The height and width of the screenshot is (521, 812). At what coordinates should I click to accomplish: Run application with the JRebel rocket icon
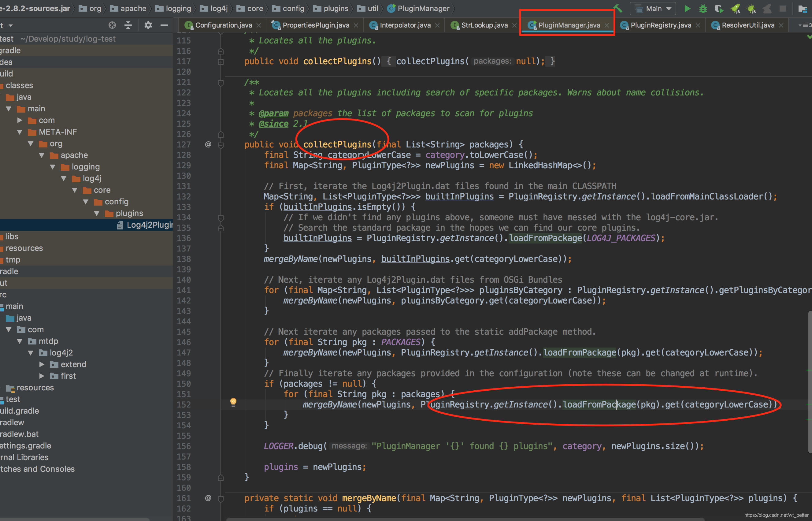736,9
